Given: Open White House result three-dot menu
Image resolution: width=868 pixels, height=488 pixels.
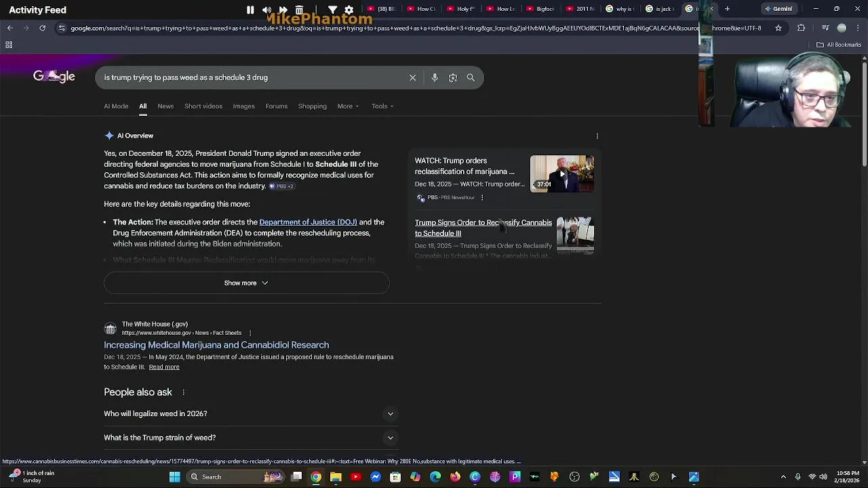Looking at the screenshot, I should tap(250, 333).
